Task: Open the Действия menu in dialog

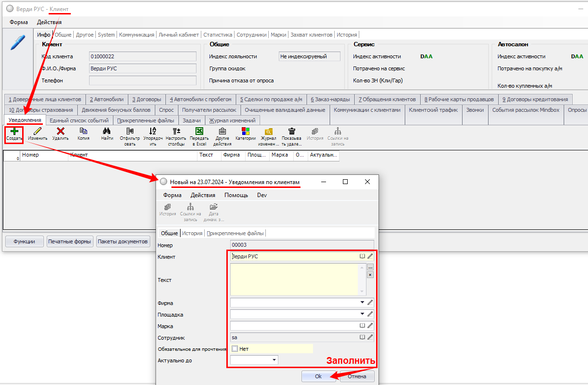Action: [202, 195]
